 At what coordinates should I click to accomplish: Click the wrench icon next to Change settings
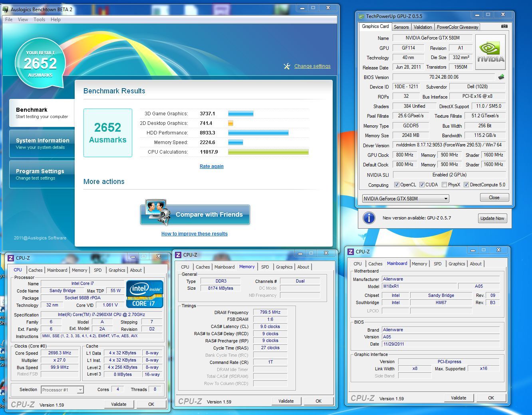click(287, 66)
